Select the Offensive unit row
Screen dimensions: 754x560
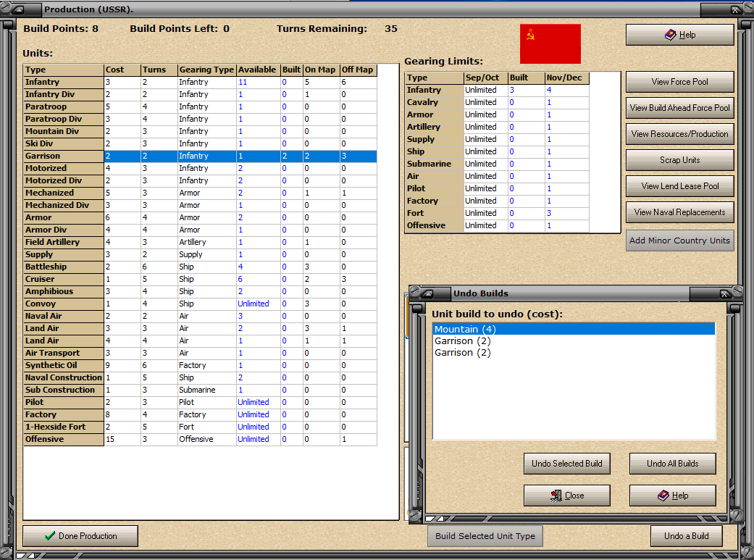[200, 439]
